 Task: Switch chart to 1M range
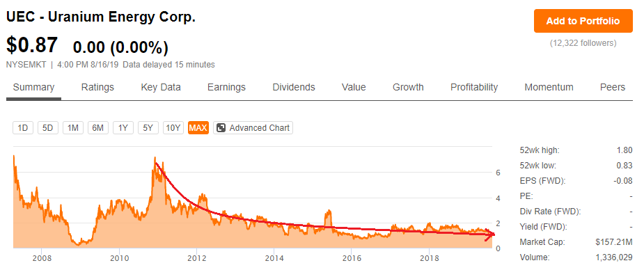[72, 127]
